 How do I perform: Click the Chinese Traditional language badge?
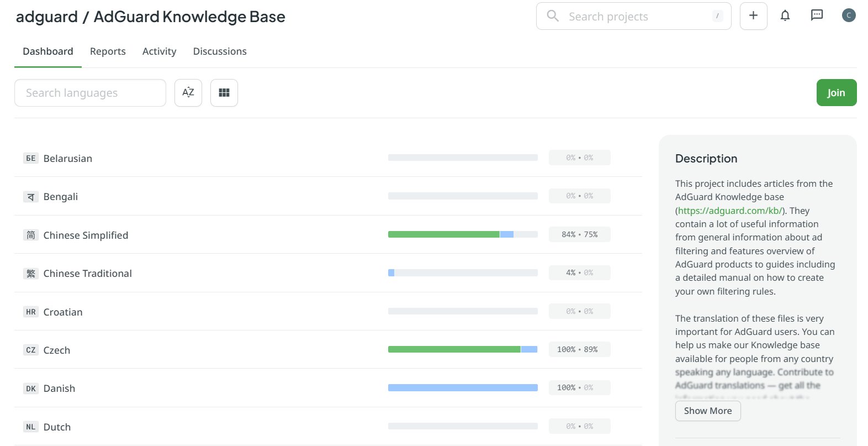tap(31, 274)
